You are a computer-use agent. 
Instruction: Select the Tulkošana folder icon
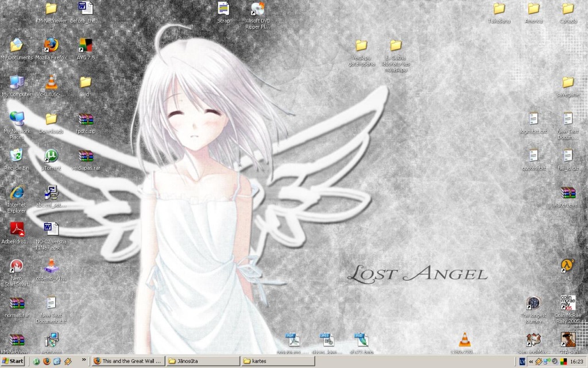point(499,12)
